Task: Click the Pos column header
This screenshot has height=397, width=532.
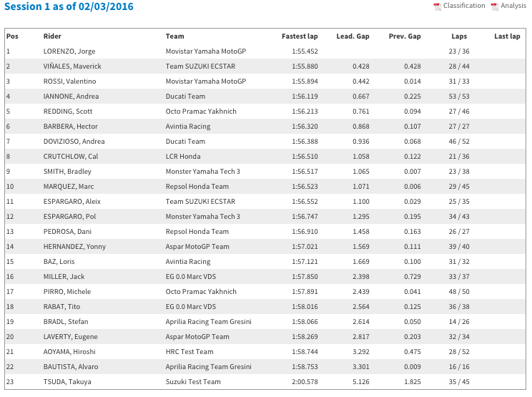Action: point(12,36)
